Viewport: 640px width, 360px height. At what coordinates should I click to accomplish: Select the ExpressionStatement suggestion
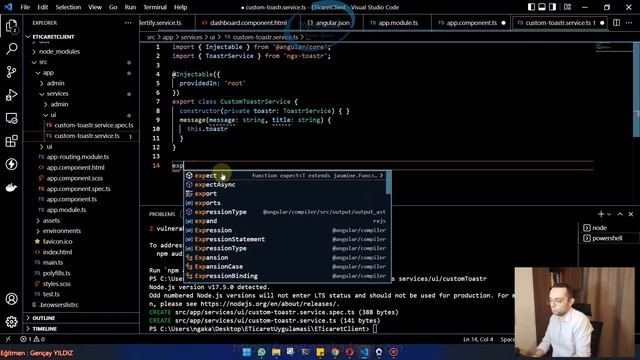pyautogui.click(x=285, y=239)
